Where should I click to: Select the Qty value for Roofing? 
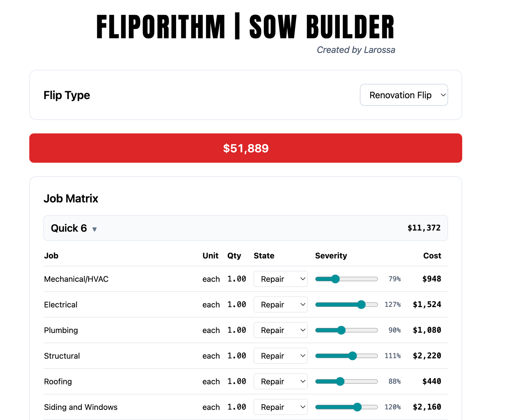pyautogui.click(x=237, y=381)
